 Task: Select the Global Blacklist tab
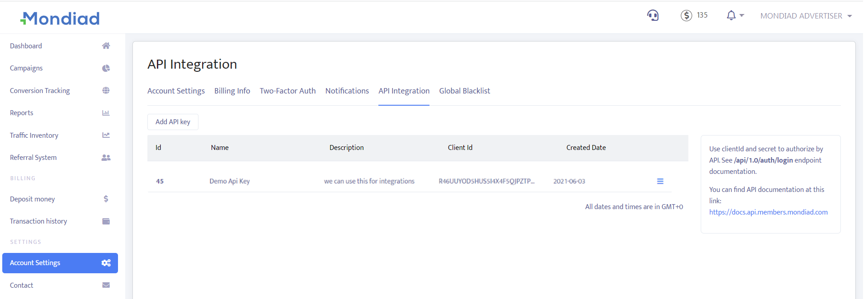pyautogui.click(x=464, y=91)
